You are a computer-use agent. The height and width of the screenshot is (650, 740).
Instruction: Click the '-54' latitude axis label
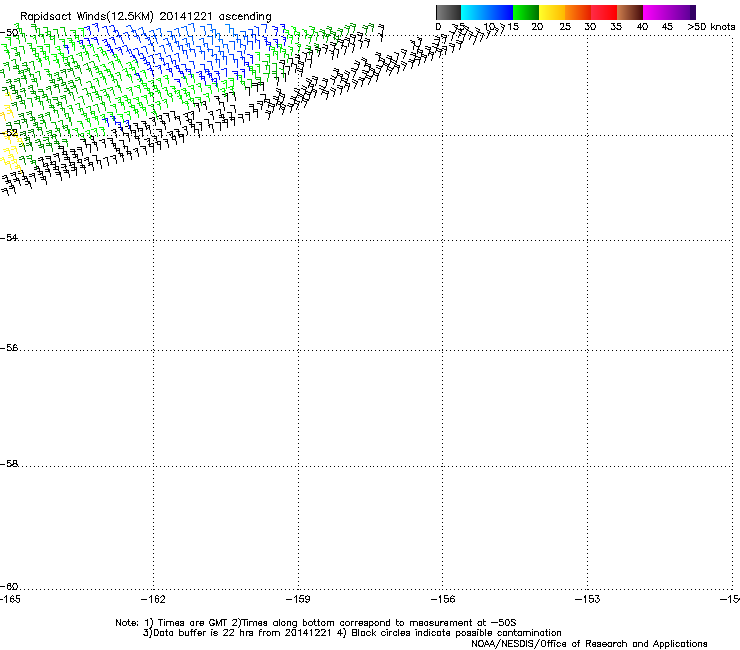(9, 238)
